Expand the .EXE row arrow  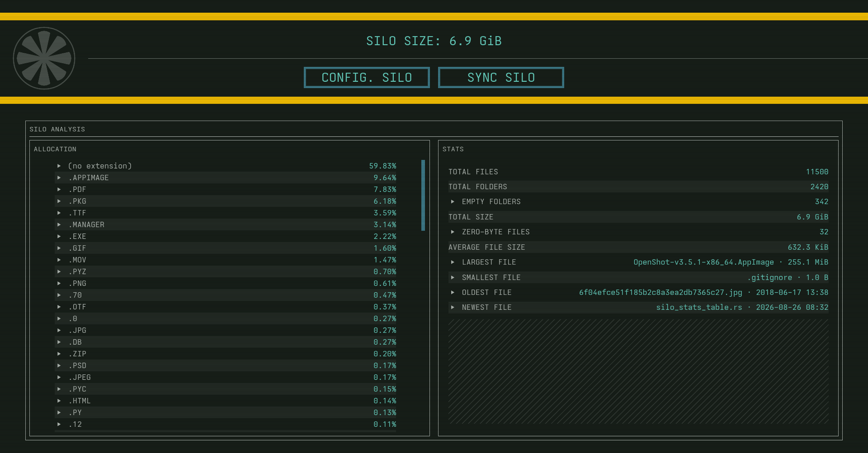coord(59,236)
